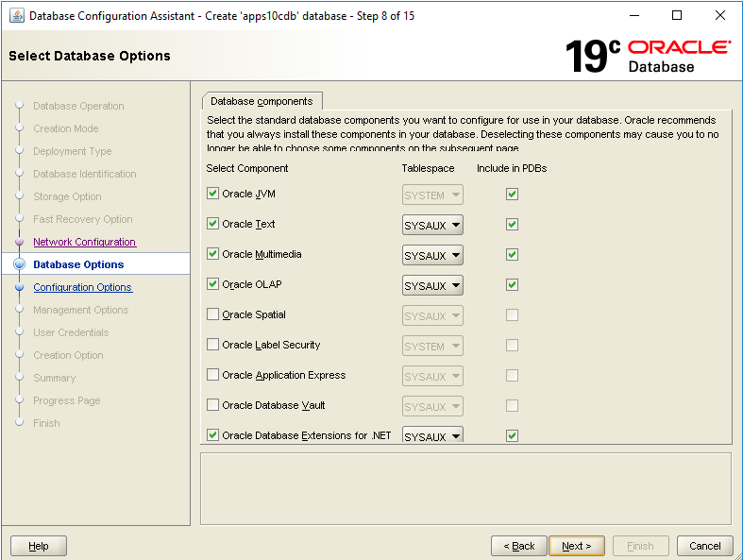This screenshot has height=560, width=743.
Task: Toggle Oracle Database Extensions for .NET checkbox
Action: (x=212, y=435)
